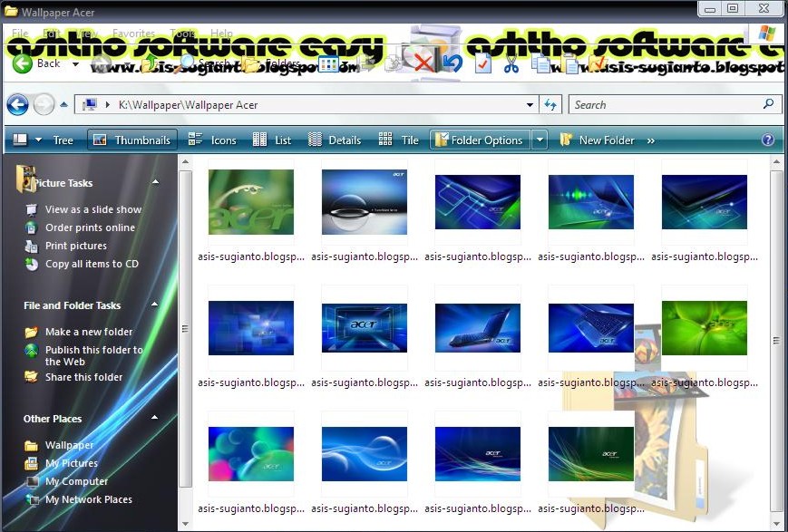Click the Make a new folder icon
Screen dimensions: 788x532
coord(31,332)
